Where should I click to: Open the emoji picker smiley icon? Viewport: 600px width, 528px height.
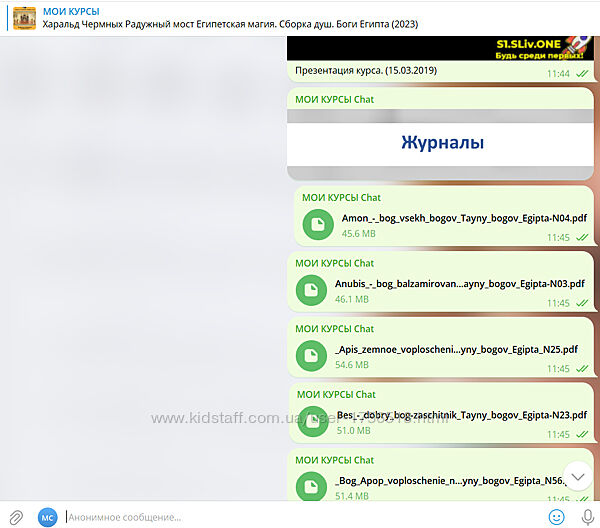(557, 516)
